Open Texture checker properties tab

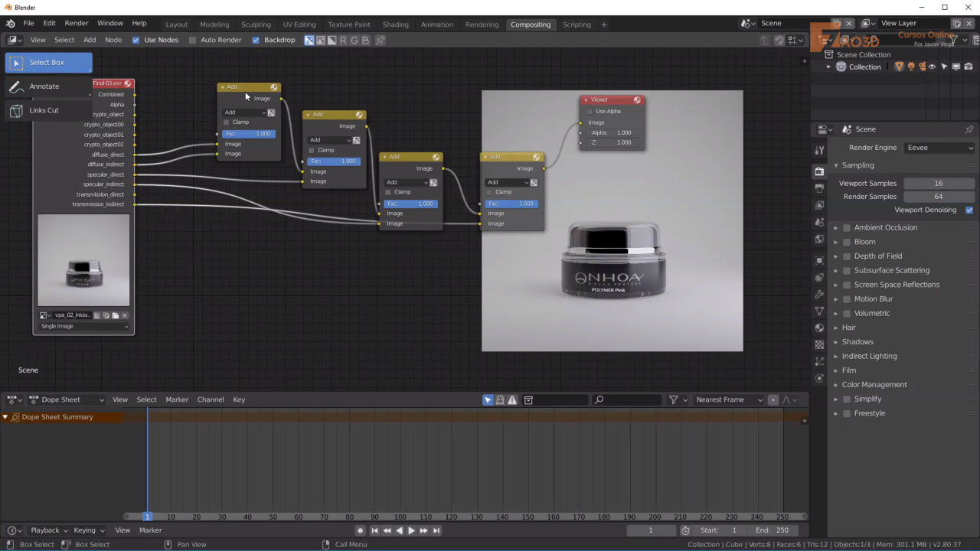(819, 344)
